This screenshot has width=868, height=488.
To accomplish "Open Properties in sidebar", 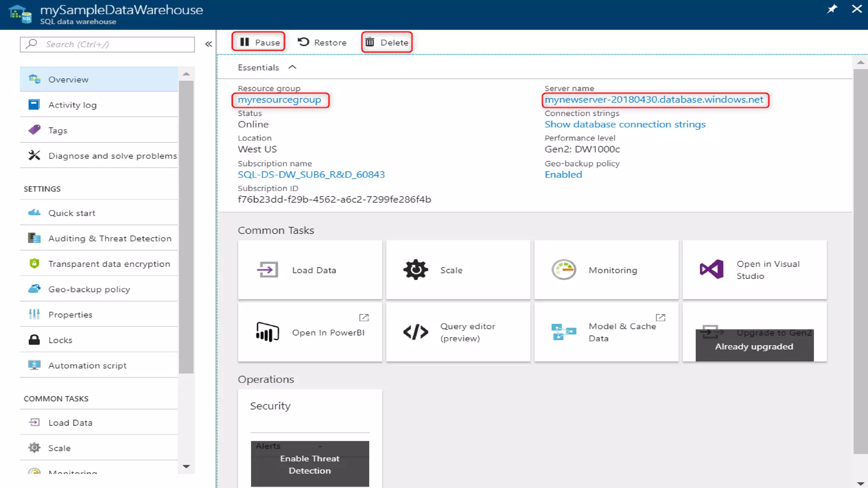I will click(x=99, y=314).
